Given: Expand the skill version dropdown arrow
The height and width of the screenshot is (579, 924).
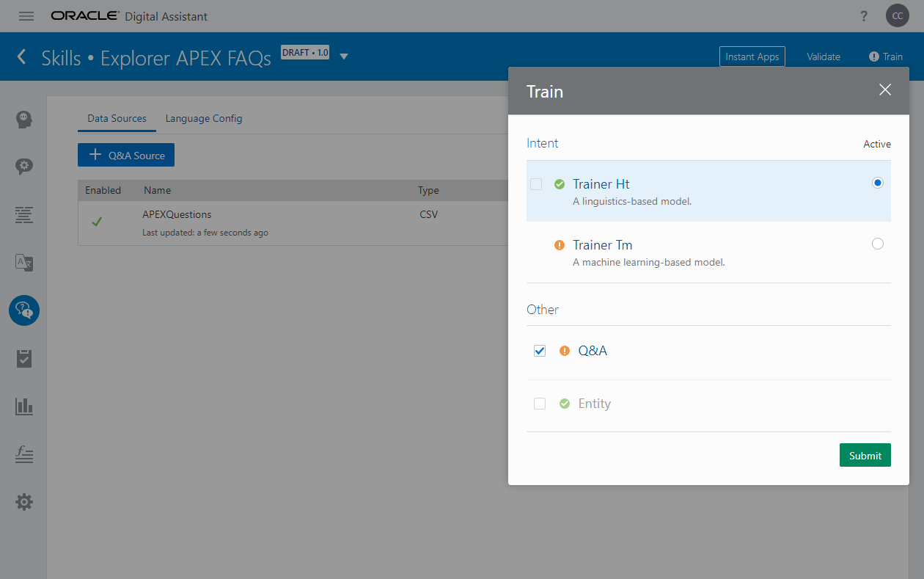Looking at the screenshot, I should point(344,57).
